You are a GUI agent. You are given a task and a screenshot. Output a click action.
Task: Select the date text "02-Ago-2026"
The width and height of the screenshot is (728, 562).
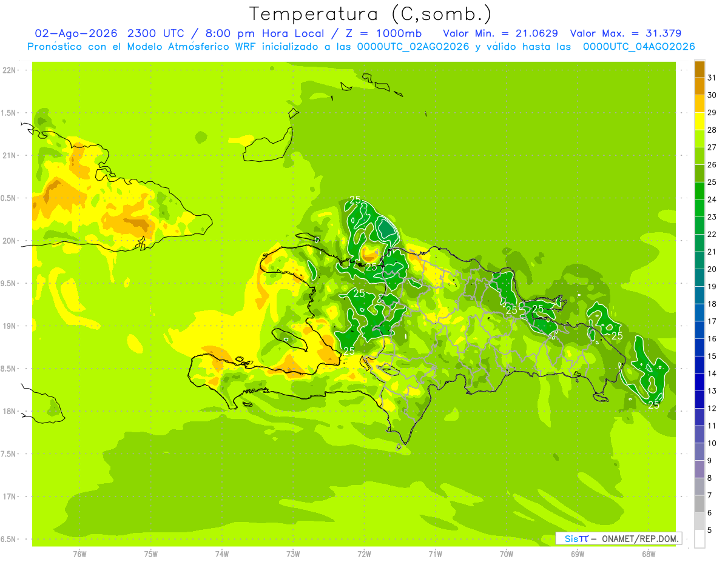click(75, 33)
